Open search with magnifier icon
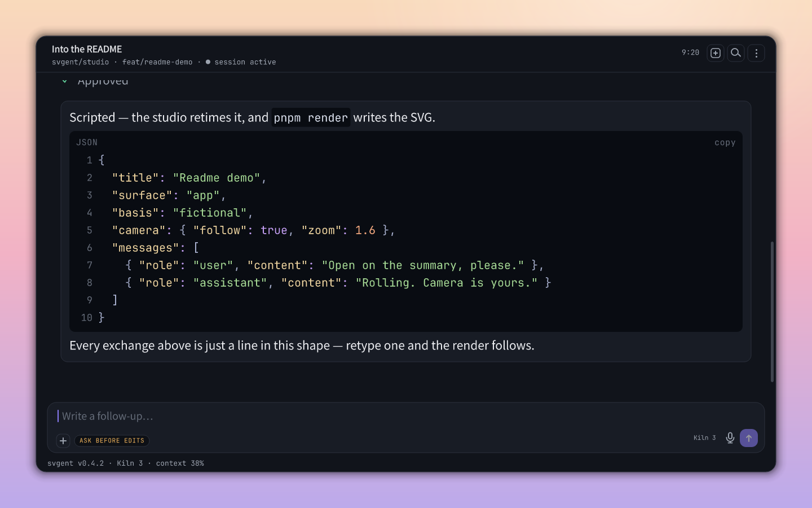This screenshot has height=508, width=812. click(x=736, y=53)
